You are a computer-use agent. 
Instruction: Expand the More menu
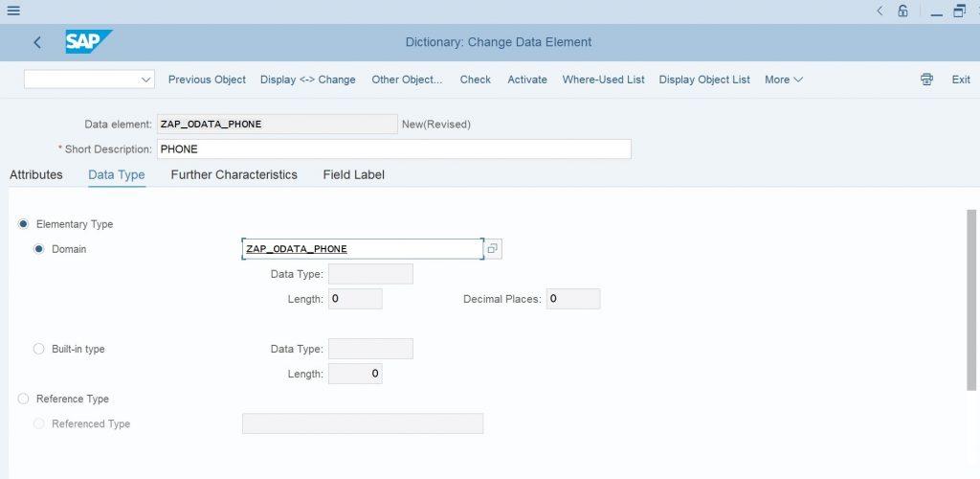click(784, 80)
